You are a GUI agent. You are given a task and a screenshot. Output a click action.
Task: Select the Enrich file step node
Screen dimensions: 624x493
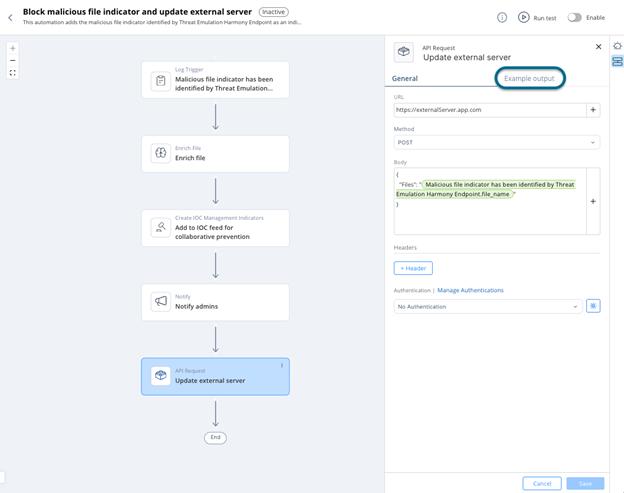point(215,154)
